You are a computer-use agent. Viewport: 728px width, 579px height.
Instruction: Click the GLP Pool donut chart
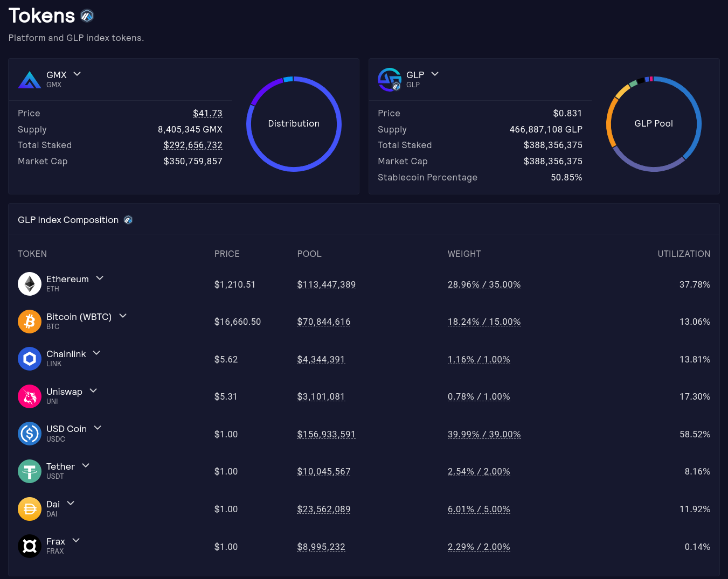click(x=654, y=124)
